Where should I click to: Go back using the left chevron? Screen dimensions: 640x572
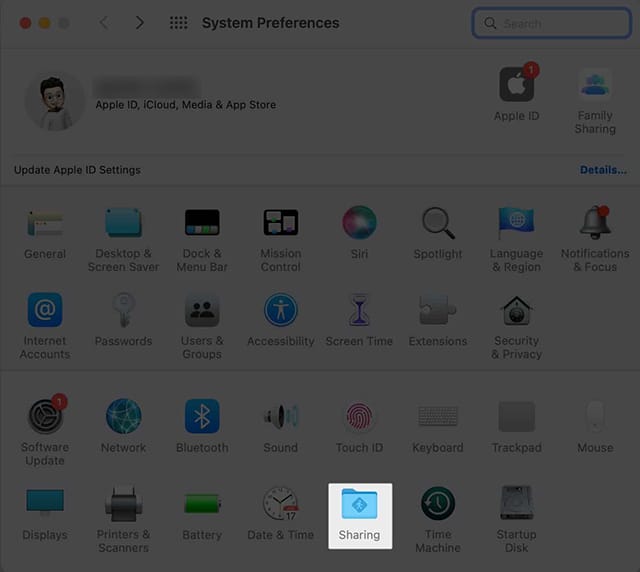(x=104, y=22)
